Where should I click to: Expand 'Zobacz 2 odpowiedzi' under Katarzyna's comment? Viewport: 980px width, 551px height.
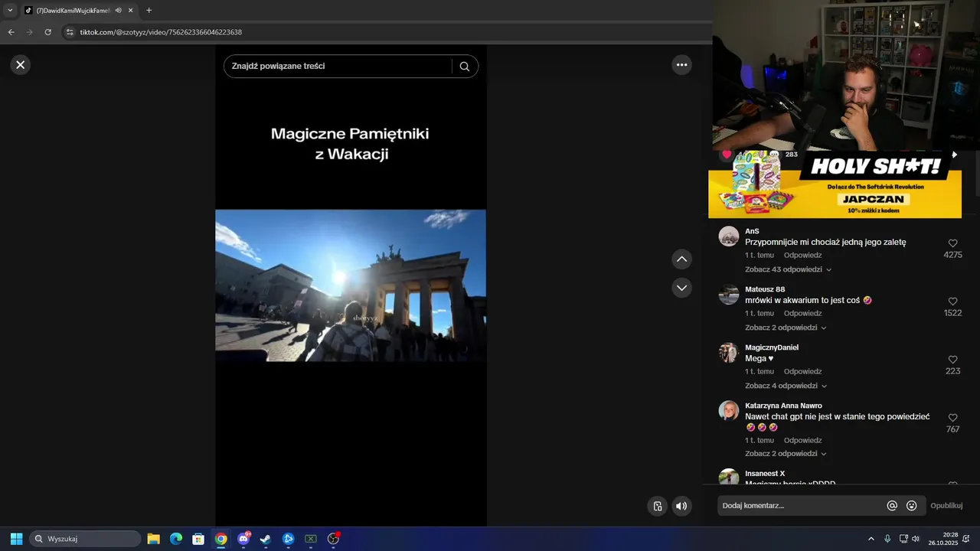click(786, 454)
